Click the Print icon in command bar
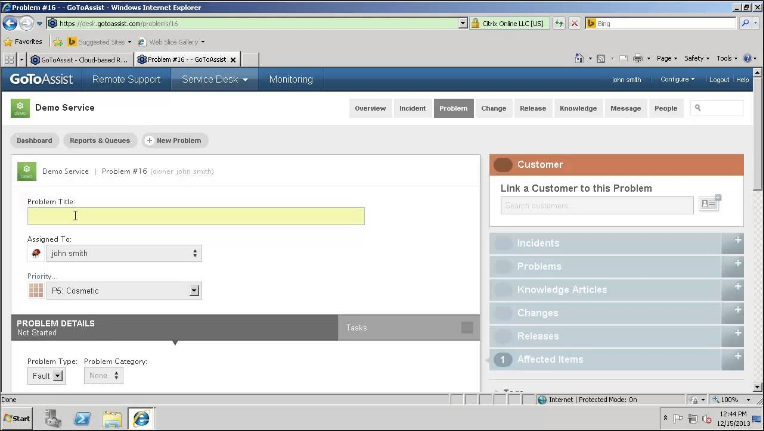This screenshot has height=431, width=764. point(637,58)
